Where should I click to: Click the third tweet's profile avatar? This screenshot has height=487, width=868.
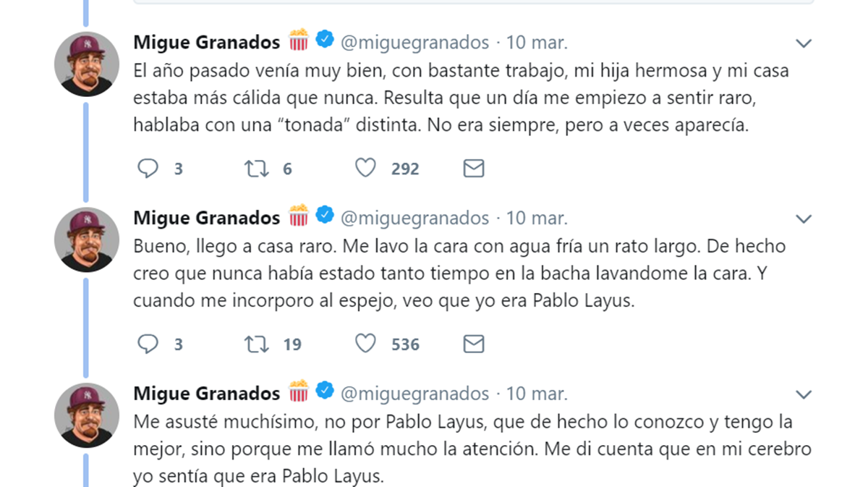87,415
